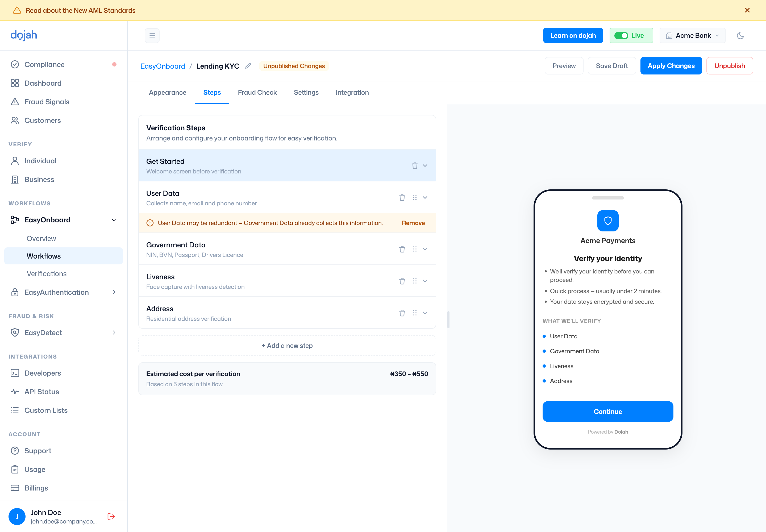The height and width of the screenshot is (532, 766).
Task: Unpublish the Lending KYC workflow
Action: click(729, 66)
